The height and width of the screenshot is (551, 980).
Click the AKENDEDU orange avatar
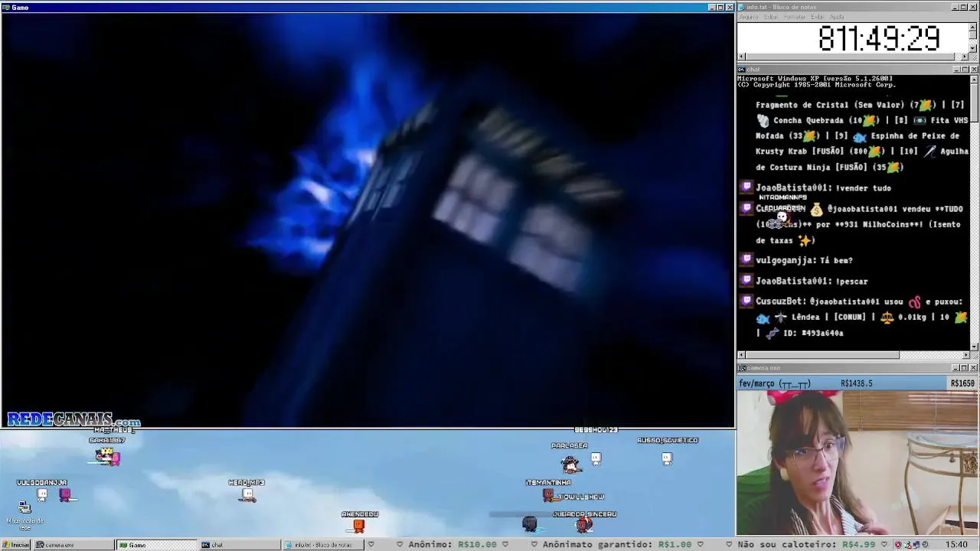coord(358,526)
